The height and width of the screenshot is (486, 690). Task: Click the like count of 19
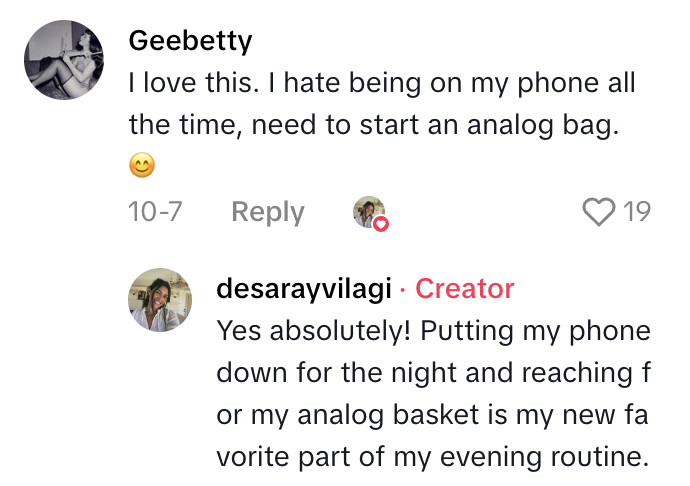click(637, 212)
